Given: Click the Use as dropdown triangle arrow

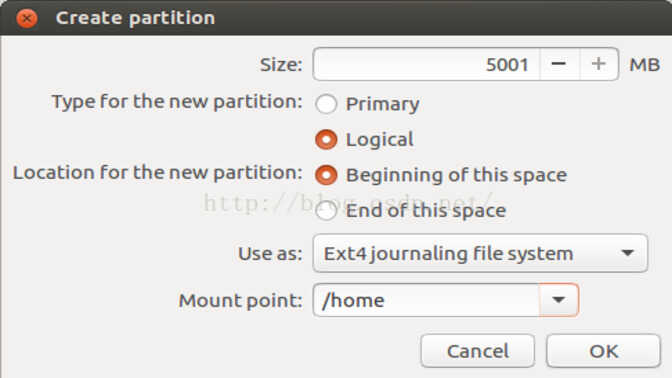Looking at the screenshot, I should pos(627,253).
